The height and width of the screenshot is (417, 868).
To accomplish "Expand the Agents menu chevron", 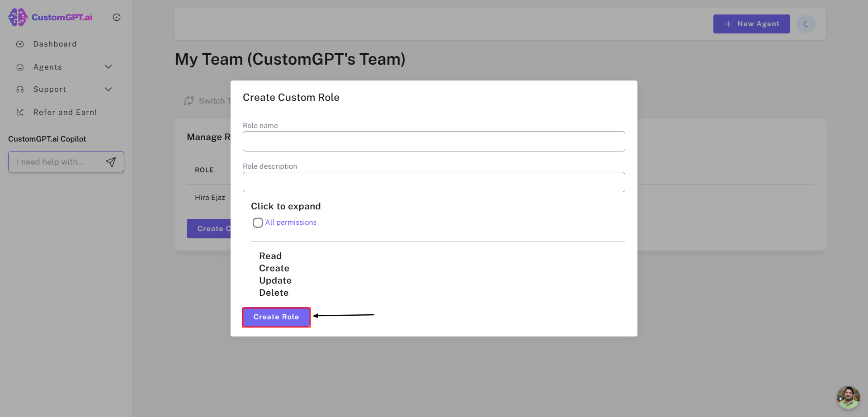I will click(x=108, y=67).
